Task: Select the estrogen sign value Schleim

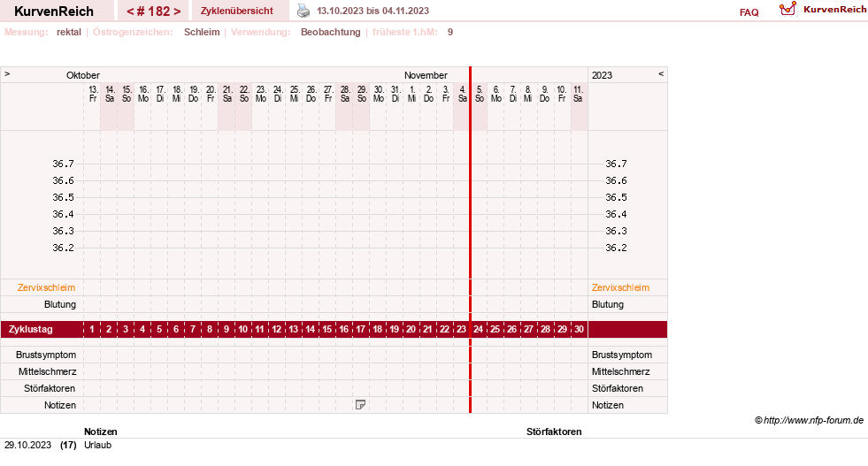Action: (202, 32)
